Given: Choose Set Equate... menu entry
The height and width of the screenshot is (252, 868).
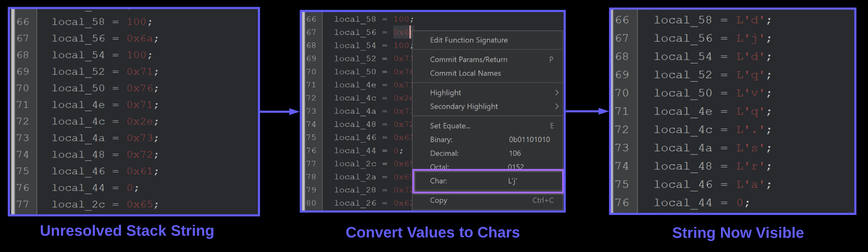Looking at the screenshot, I should click(487, 126).
